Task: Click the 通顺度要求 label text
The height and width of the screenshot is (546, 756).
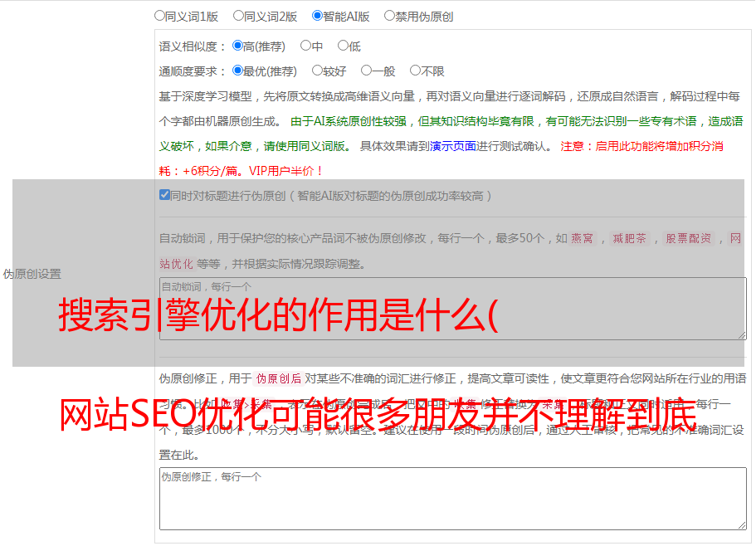Action: pos(191,72)
